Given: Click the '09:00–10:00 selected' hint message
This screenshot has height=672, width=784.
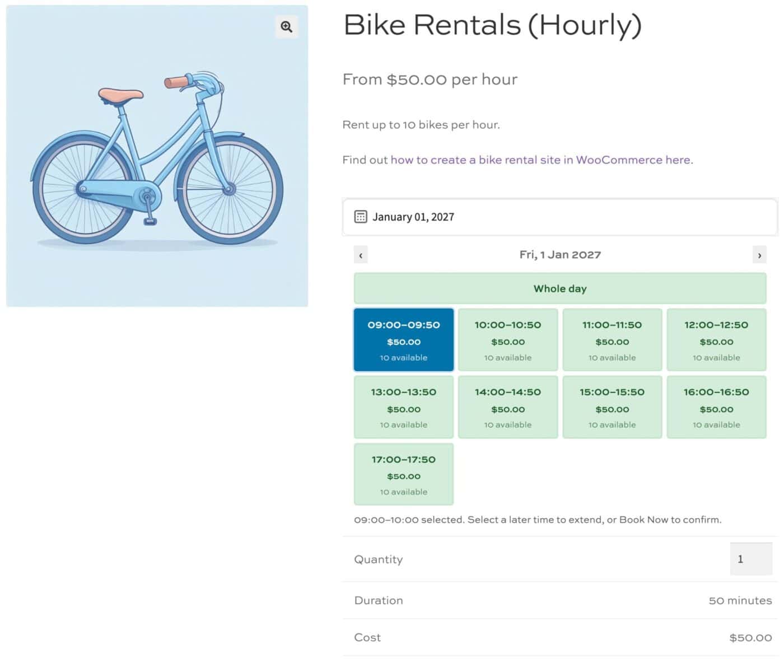Looking at the screenshot, I should click(x=538, y=520).
